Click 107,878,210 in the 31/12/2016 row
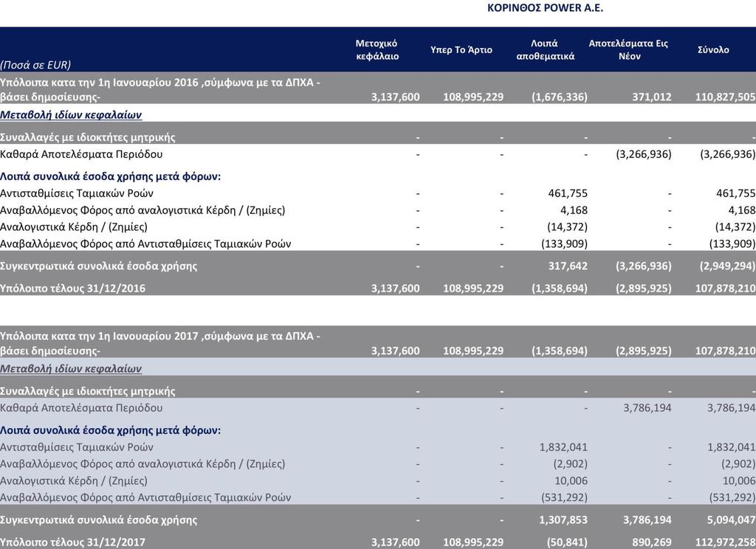 725,289
